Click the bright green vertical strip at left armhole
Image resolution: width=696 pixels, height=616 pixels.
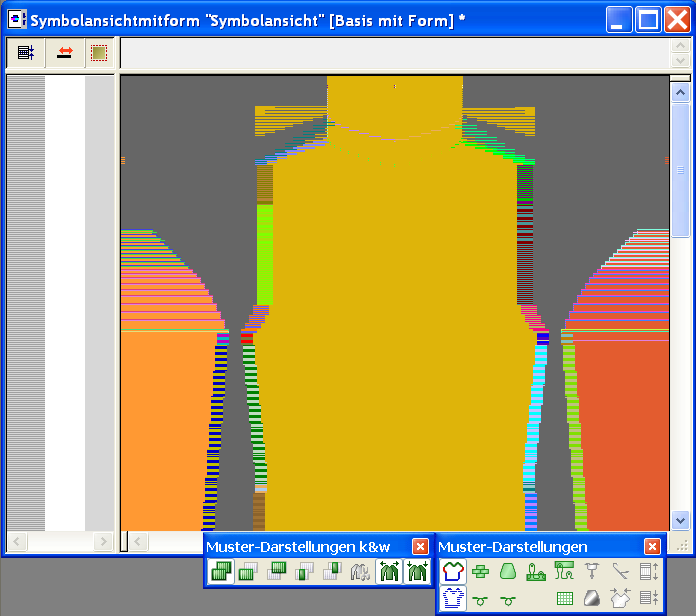click(x=265, y=255)
